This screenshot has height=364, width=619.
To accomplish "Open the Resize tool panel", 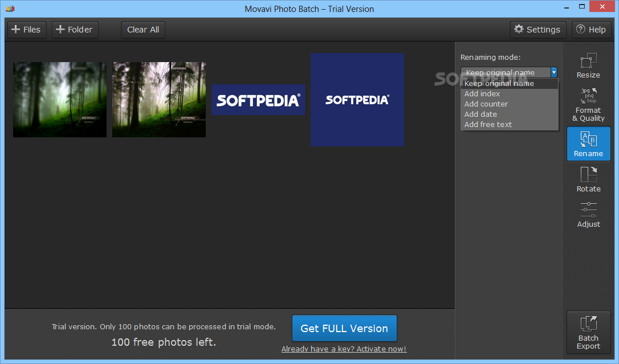I will pyautogui.click(x=588, y=66).
